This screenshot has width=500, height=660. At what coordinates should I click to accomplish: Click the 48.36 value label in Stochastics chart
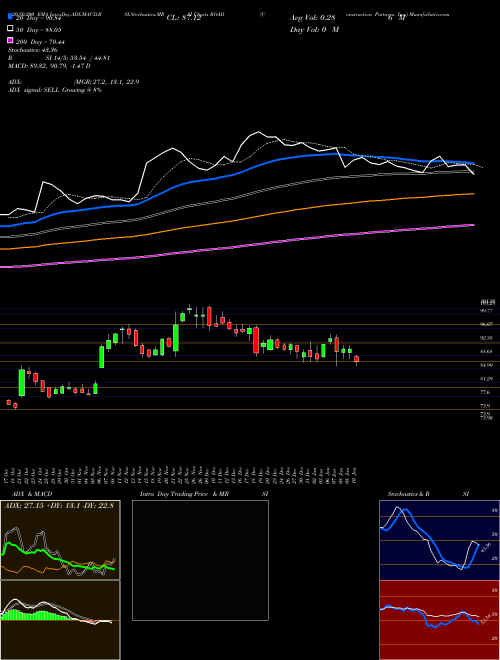(x=488, y=548)
